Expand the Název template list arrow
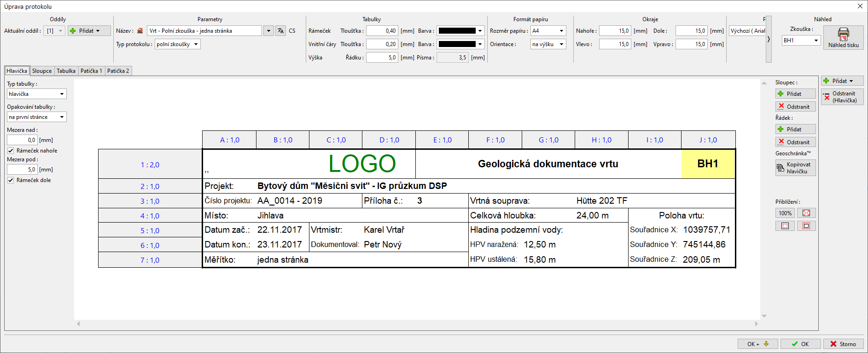 click(x=268, y=31)
